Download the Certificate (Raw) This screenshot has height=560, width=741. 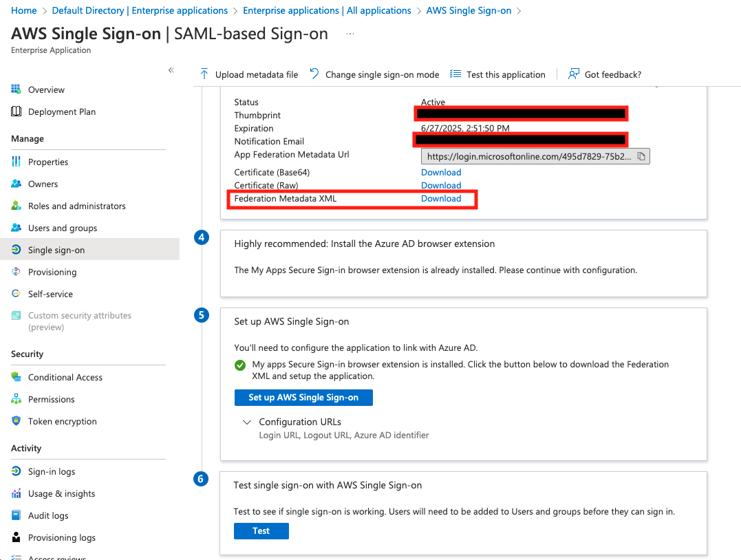pos(441,185)
